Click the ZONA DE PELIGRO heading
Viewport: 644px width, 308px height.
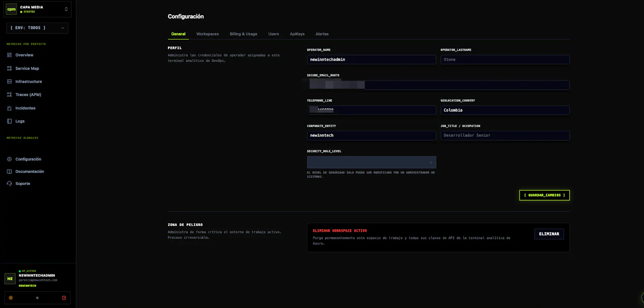click(185, 225)
